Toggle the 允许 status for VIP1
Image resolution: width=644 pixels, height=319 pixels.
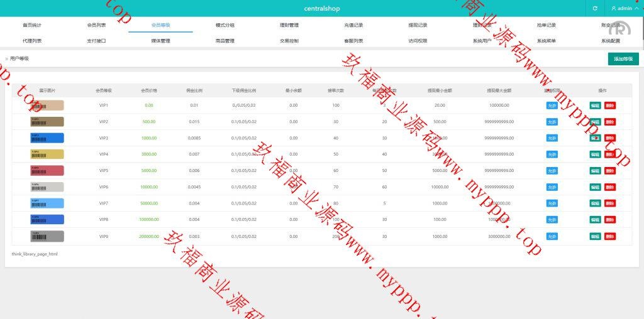pos(552,105)
